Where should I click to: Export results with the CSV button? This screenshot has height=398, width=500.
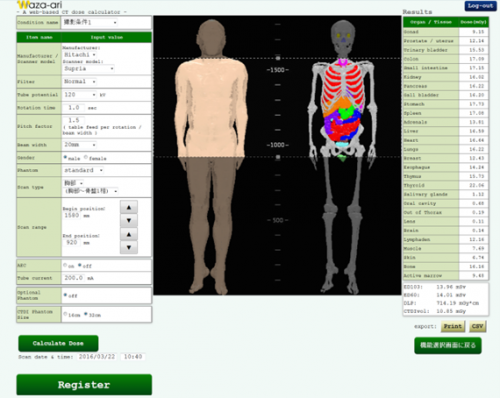(x=477, y=326)
